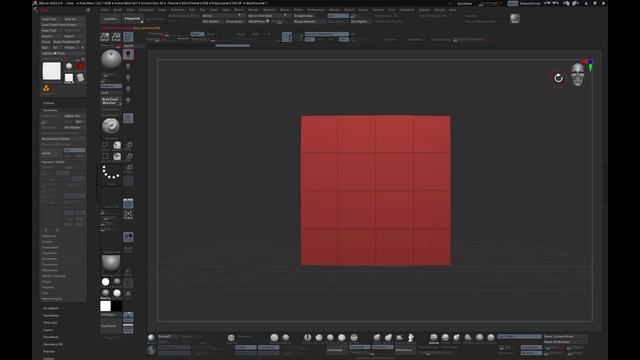Click the head-shaped camera view indicator
Screen dimensions: 640x360
[578, 75]
